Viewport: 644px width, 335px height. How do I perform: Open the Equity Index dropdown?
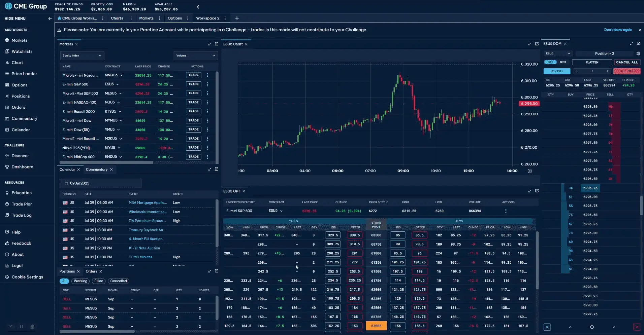[82, 55]
